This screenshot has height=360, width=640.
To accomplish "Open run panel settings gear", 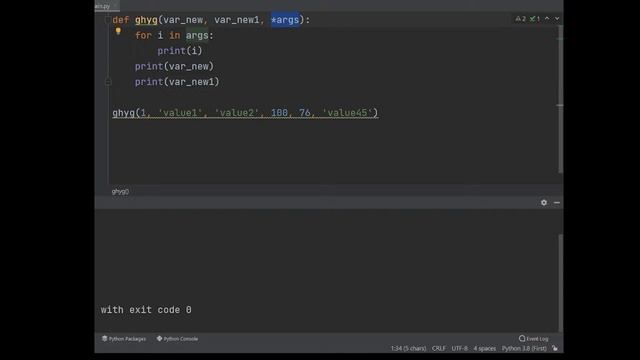I will 544,202.
